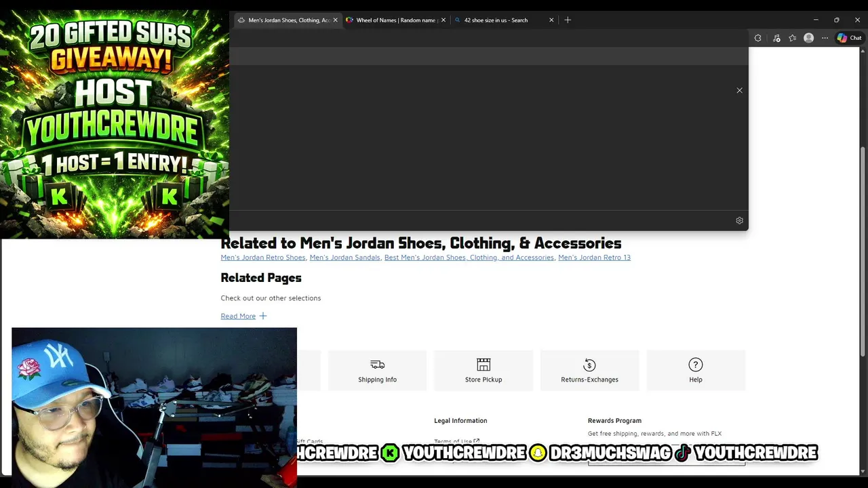
Task: Minimize the browser window
Action: click(x=816, y=20)
